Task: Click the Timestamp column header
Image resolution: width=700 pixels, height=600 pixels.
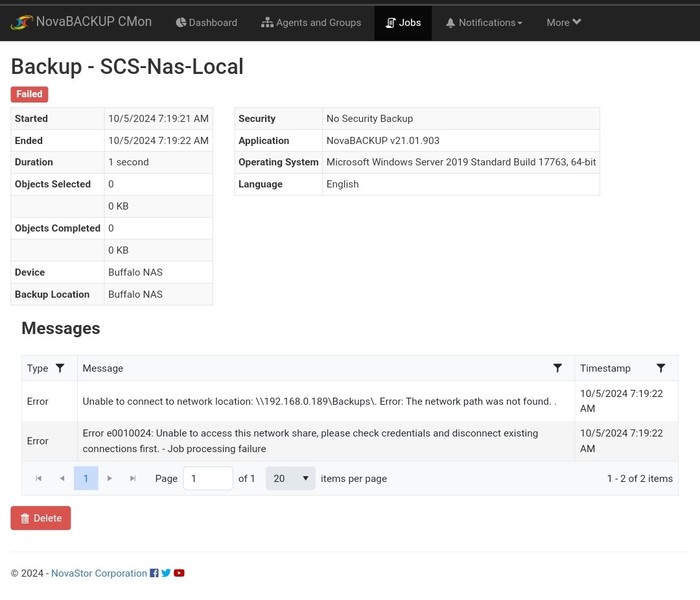Action: click(605, 368)
